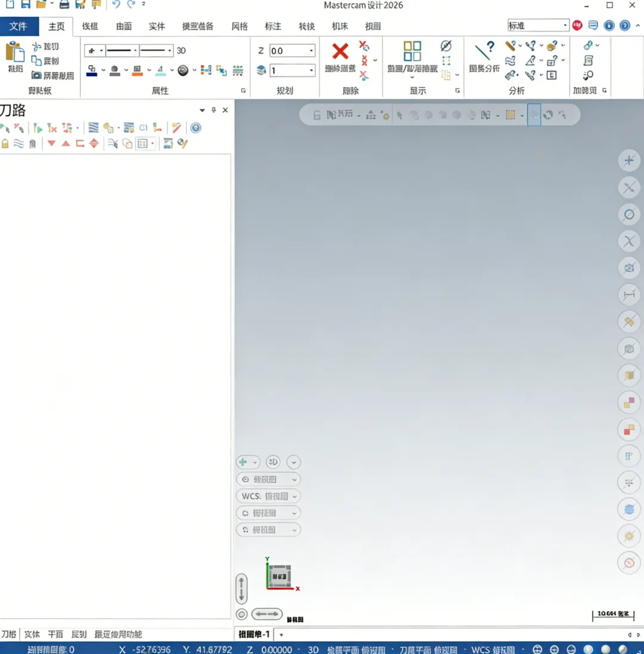Toggle auto-hide pin on toolpaths panel
Screen dimensions: 644x654
coord(214,110)
